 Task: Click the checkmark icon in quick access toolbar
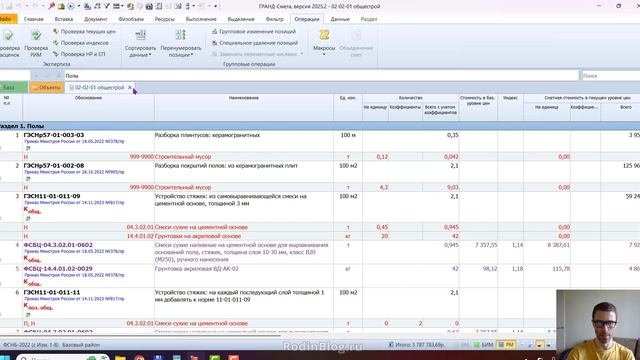point(107,6)
